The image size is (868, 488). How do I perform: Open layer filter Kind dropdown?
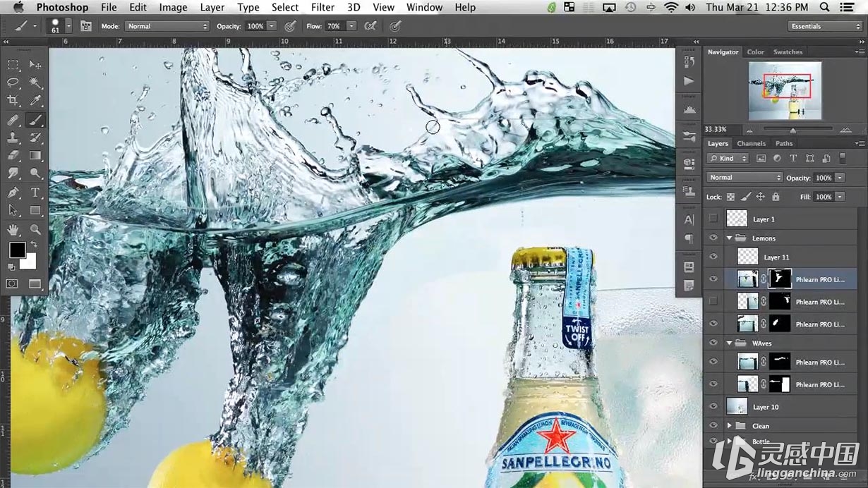pos(729,159)
